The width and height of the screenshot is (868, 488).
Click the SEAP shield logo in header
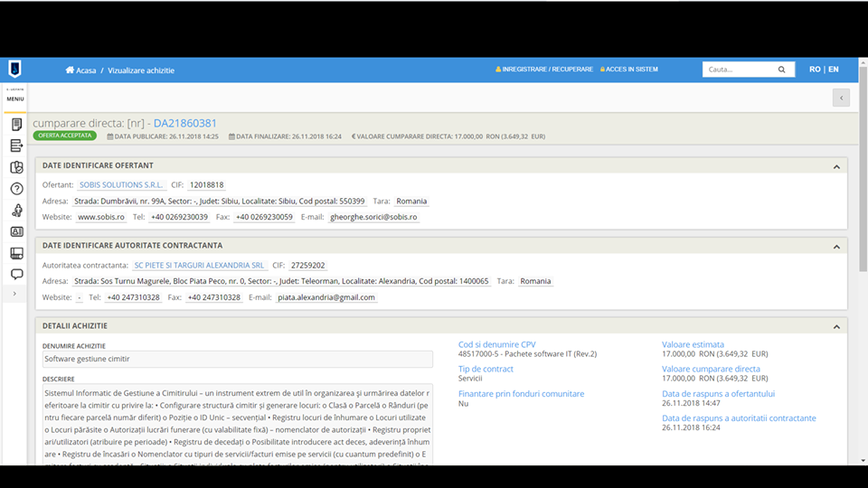click(x=14, y=70)
